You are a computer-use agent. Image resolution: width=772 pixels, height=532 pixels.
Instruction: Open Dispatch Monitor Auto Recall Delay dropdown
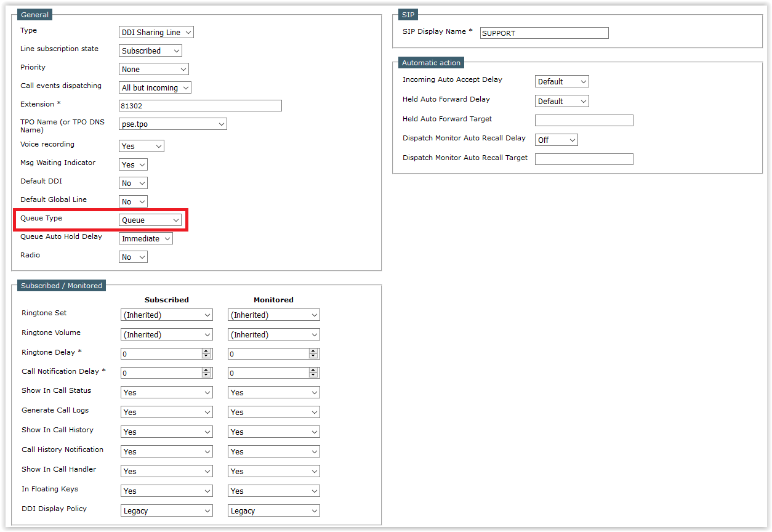point(557,140)
